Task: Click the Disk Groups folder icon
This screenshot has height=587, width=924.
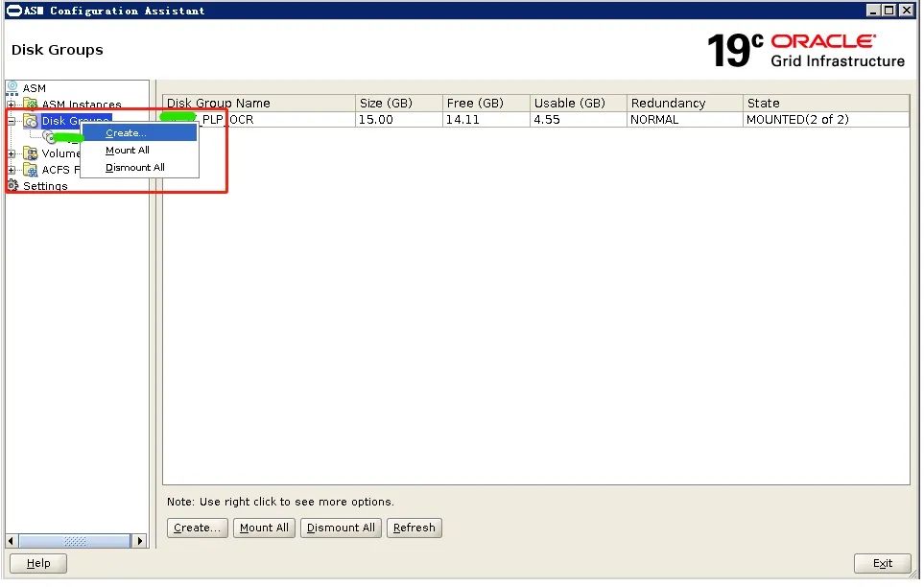Action: [31, 122]
